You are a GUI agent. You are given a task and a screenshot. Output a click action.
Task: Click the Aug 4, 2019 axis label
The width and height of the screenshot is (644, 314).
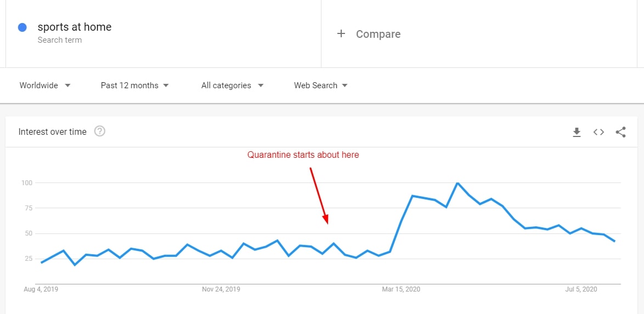tap(41, 289)
